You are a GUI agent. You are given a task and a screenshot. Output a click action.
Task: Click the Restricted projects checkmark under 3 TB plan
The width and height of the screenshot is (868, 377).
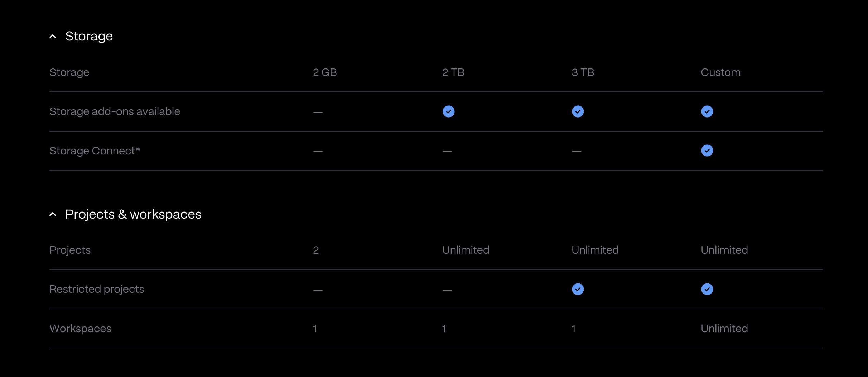pos(578,289)
